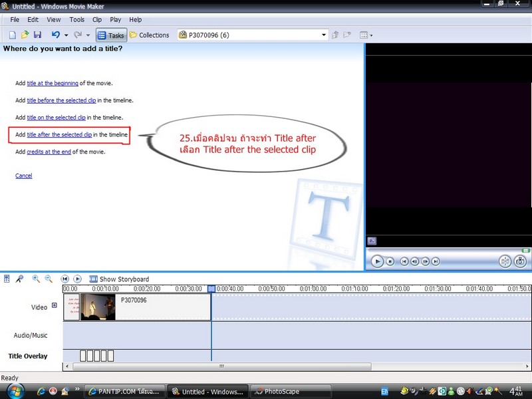The height and width of the screenshot is (399, 532).
Task: Open the File menu
Action: pyautogui.click(x=15, y=20)
